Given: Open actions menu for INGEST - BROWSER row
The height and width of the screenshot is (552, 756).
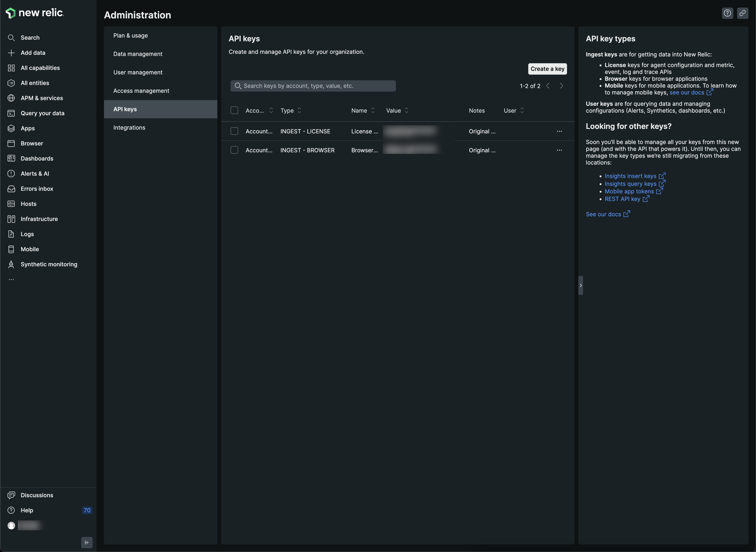Looking at the screenshot, I should [559, 150].
